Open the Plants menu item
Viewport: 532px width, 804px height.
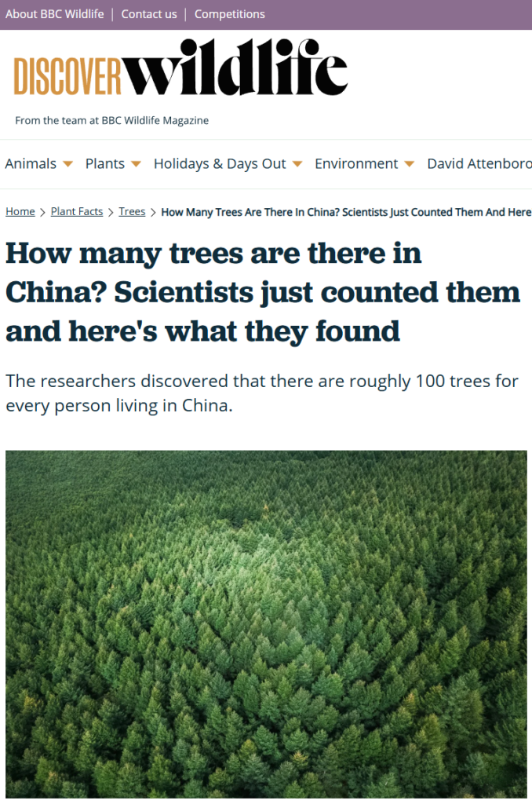pyautogui.click(x=105, y=163)
